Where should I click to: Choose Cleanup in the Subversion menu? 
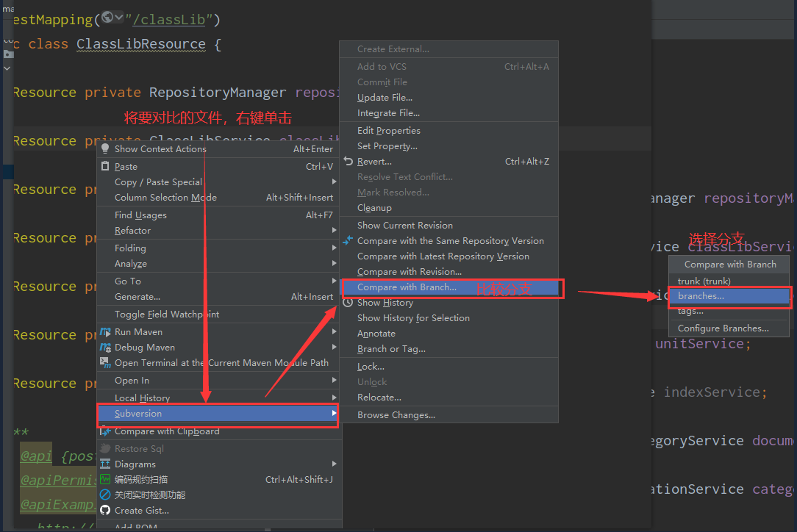448,208
